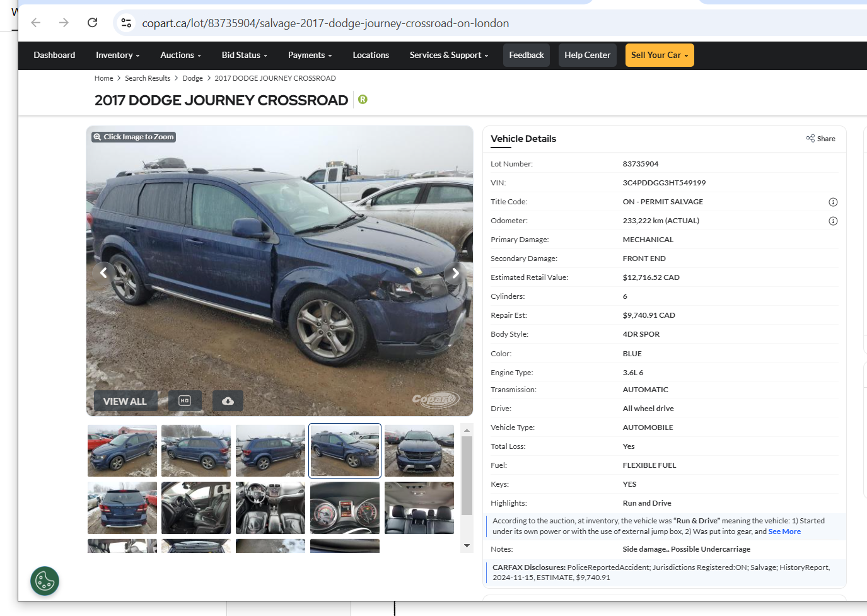Click the browser forward arrow
Viewport: 867px width, 616px height.
pyautogui.click(x=64, y=23)
